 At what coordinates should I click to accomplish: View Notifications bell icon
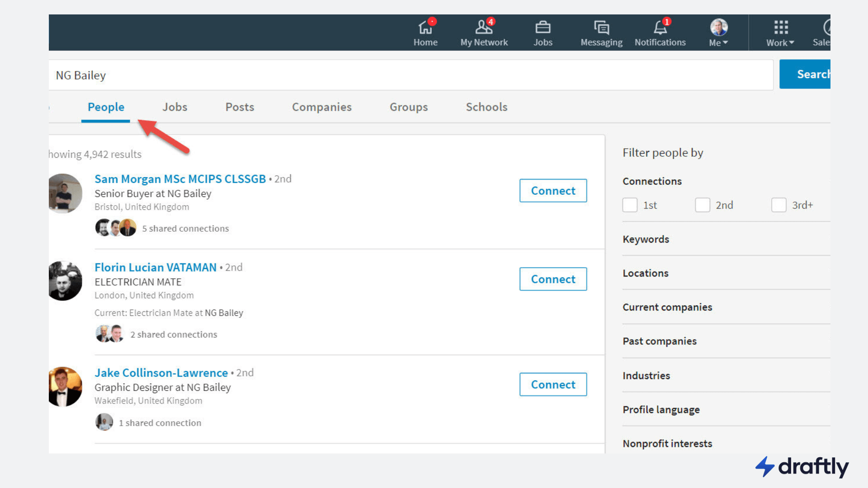coord(660,28)
